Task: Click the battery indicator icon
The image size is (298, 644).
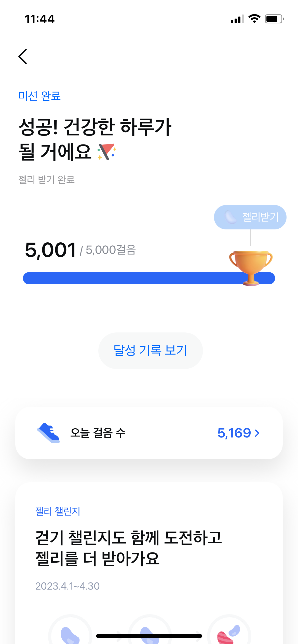Action: 274,19
